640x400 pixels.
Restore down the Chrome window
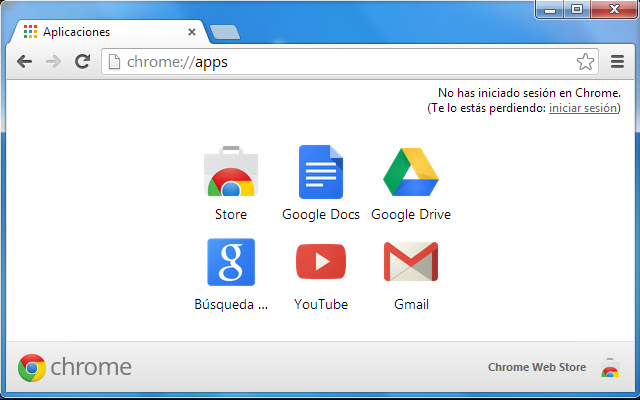tap(577, 9)
